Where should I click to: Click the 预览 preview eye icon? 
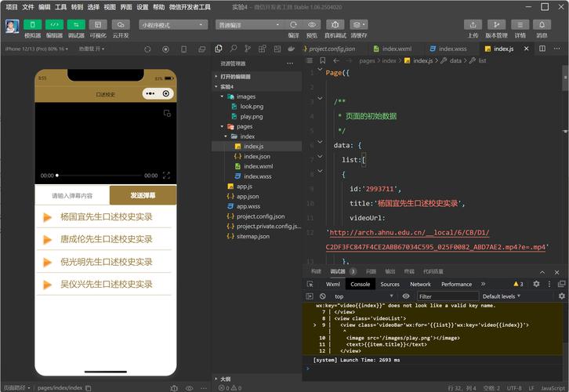pos(312,24)
